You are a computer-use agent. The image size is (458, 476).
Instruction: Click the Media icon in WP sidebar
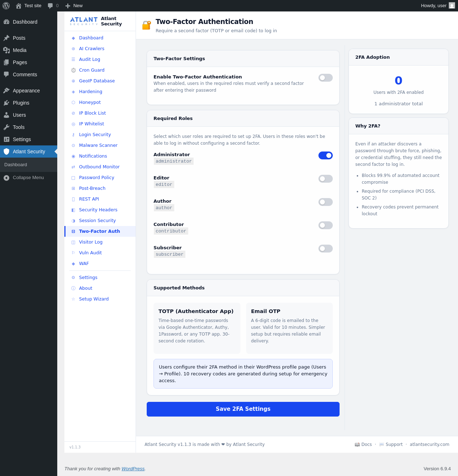tap(6, 50)
